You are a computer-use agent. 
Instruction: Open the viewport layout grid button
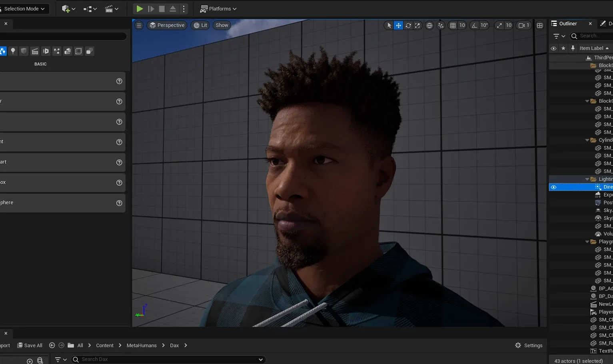click(540, 25)
